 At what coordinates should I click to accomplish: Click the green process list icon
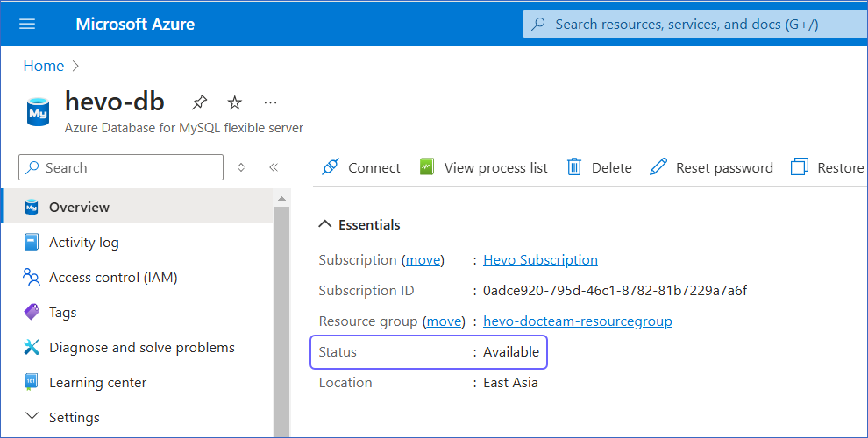pos(427,166)
